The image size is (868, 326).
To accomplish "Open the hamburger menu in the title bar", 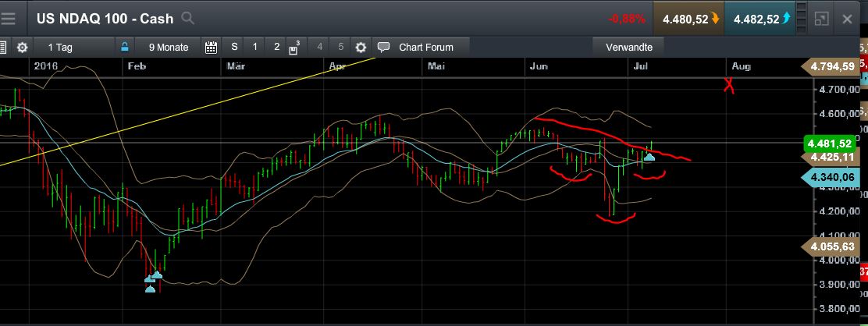I will pyautogui.click(x=8, y=18).
